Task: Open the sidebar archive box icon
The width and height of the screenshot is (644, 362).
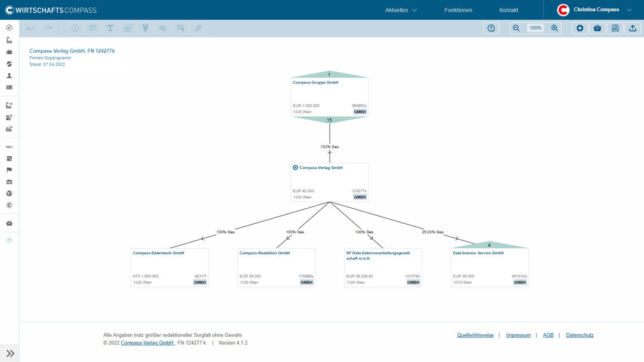Action: click(9, 223)
